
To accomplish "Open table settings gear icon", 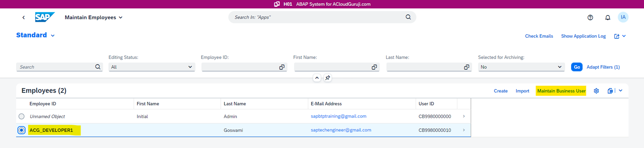I will pos(596,91).
